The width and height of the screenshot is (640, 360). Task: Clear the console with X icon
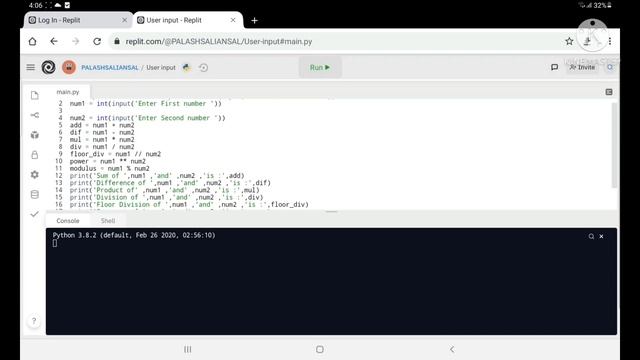click(x=601, y=236)
